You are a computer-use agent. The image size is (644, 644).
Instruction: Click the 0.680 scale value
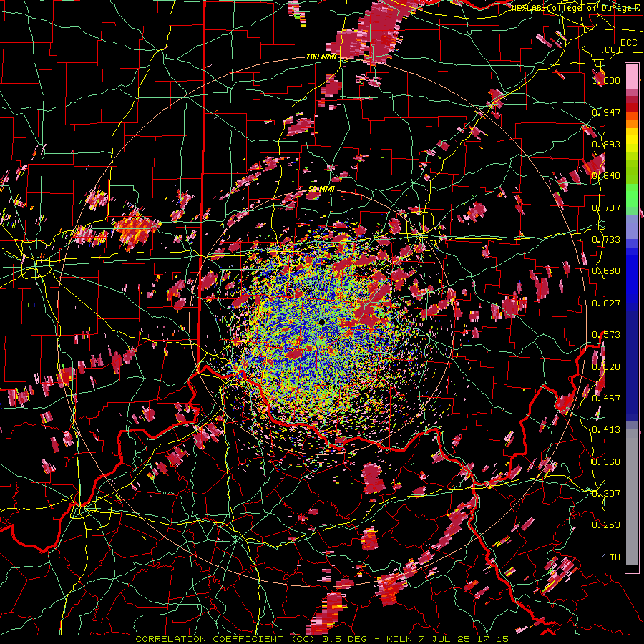606,271
